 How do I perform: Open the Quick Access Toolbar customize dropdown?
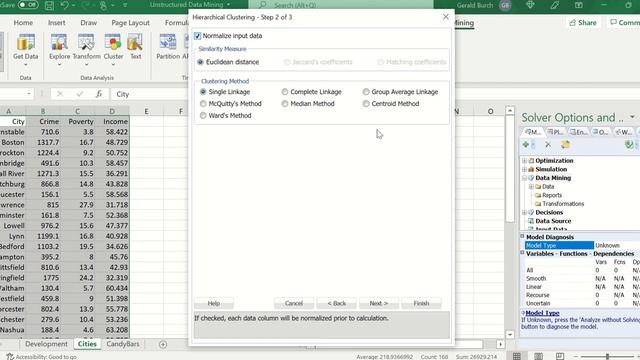click(125, 5)
